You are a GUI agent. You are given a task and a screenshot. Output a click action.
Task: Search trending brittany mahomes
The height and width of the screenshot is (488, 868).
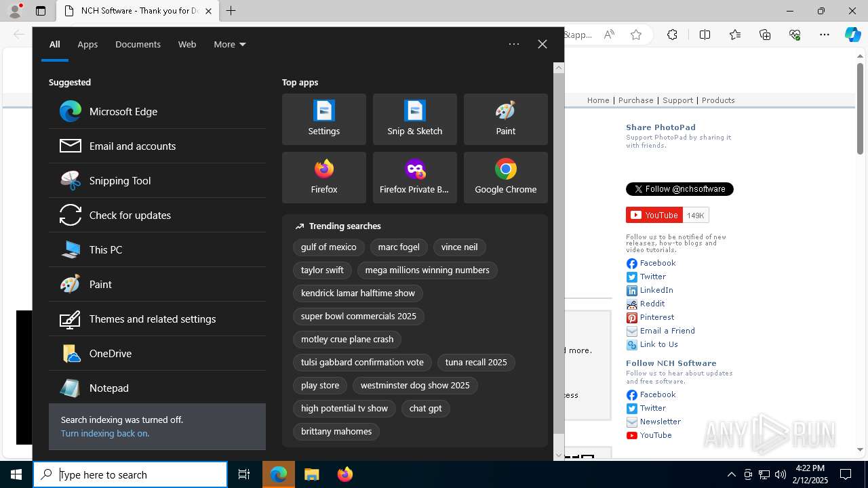point(336,432)
